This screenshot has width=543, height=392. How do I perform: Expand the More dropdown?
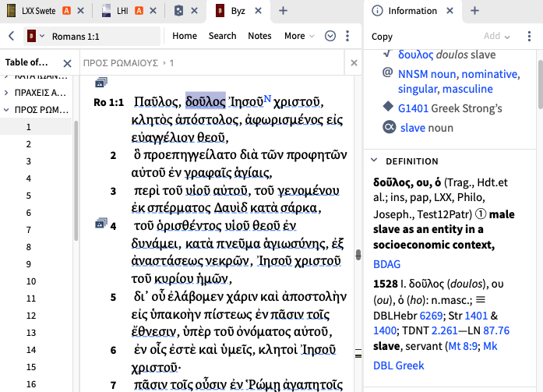point(299,36)
